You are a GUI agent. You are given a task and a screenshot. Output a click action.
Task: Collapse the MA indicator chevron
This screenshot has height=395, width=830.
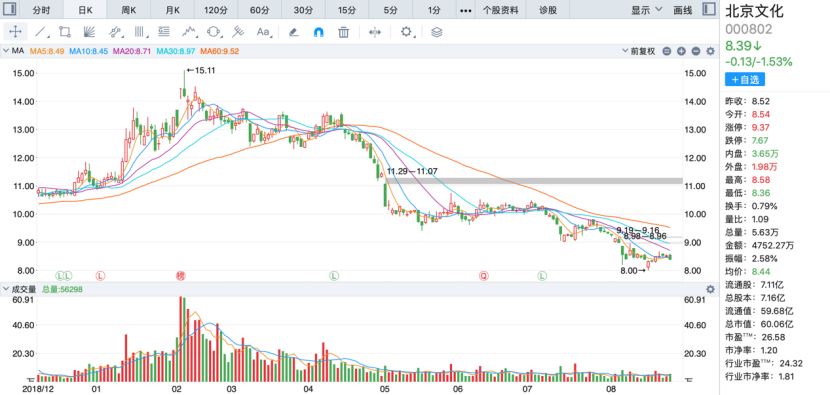click(x=6, y=51)
